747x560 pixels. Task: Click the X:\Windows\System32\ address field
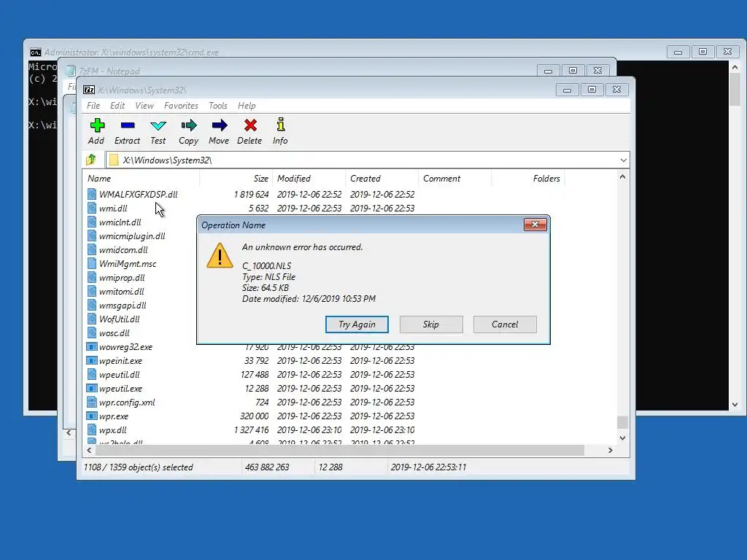tap(368, 160)
